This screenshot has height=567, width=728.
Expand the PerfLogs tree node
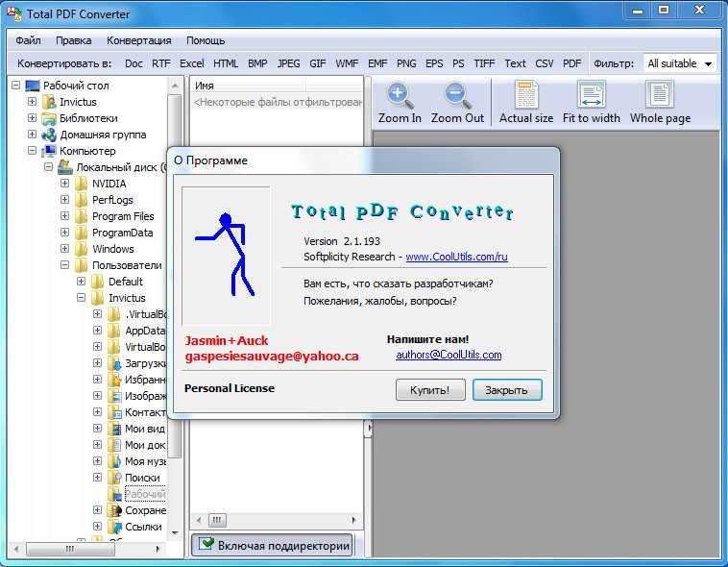[x=64, y=199]
